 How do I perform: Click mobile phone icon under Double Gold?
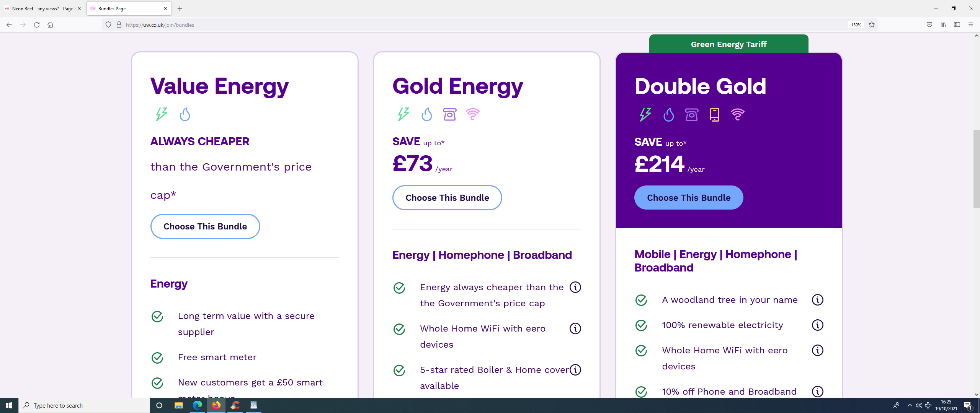714,114
